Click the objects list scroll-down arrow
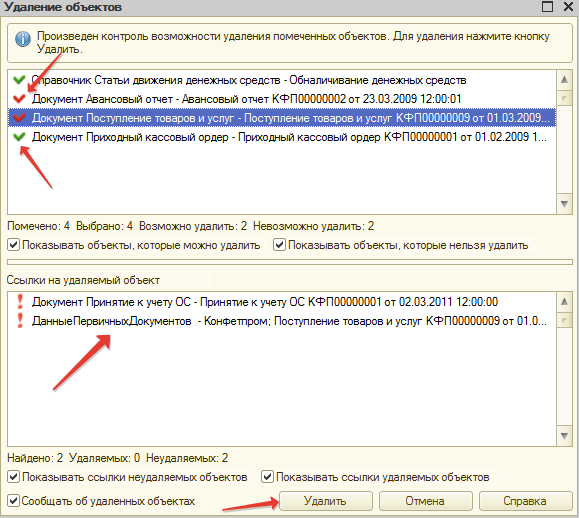The width and height of the screenshot is (579, 518). pyautogui.click(x=564, y=204)
